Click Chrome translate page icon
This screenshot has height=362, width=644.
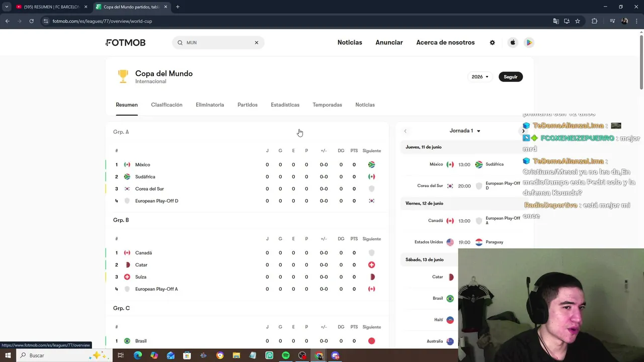pos(555,21)
